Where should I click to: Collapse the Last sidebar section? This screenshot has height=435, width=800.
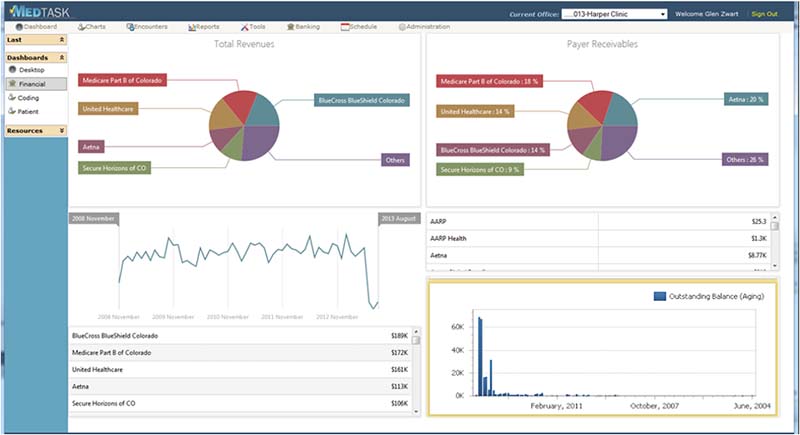(62, 40)
